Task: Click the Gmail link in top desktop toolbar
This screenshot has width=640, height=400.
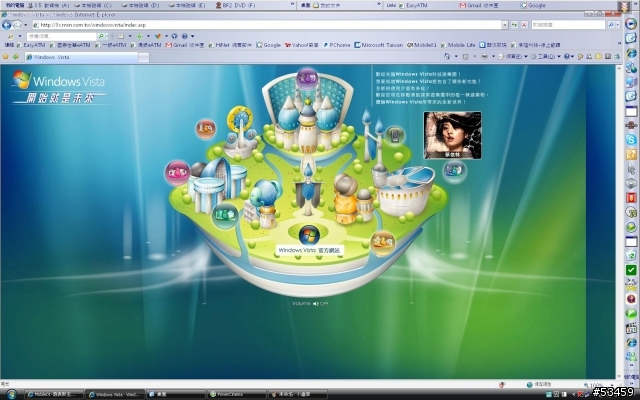Action: (x=479, y=5)
